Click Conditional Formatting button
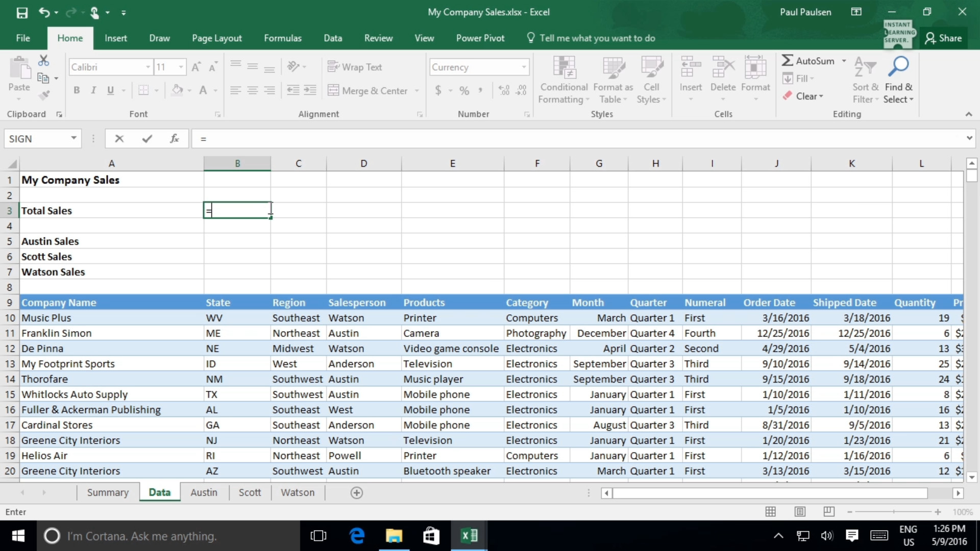Viewport: 980px width, 551px height. pos(564,80)
